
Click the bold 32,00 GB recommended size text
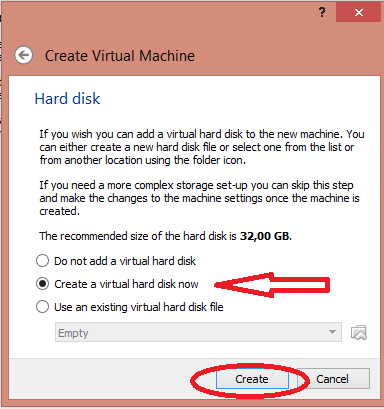click(265, 236)
